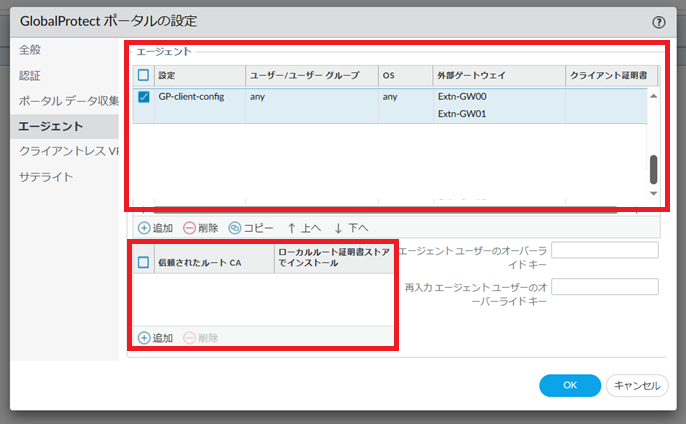The image size is (686, 424).
Task: Click the キャンセル button
Action: (637, 385)
